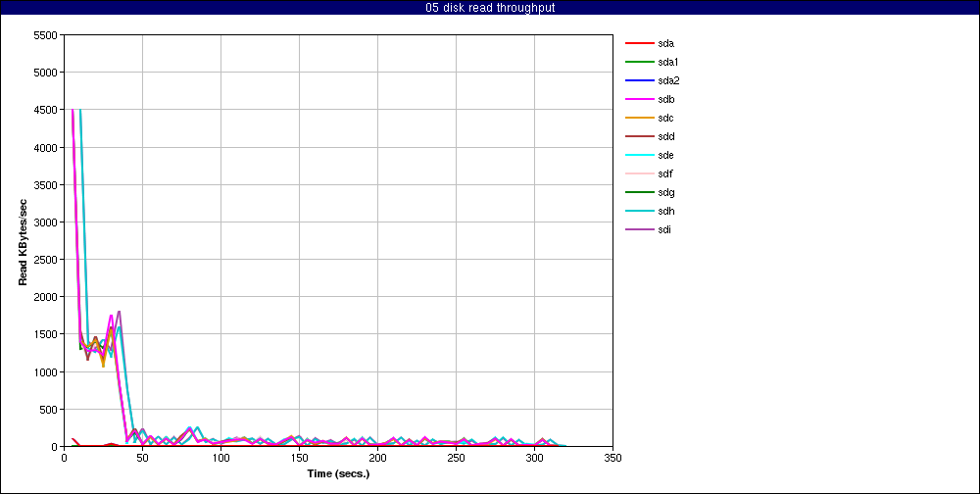Click the 3000 tick on the y-axis
The width and height of the screenshot is (980, 494).
click(x=46, y=222)
